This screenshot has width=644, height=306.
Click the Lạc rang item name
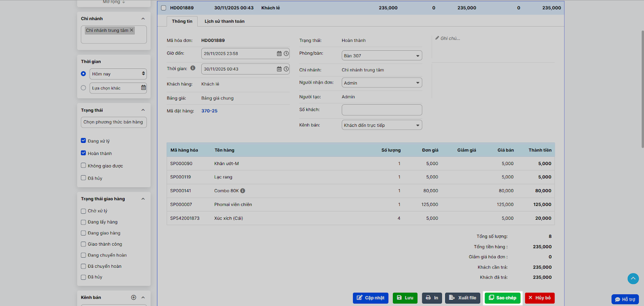[x=223, y=177]
